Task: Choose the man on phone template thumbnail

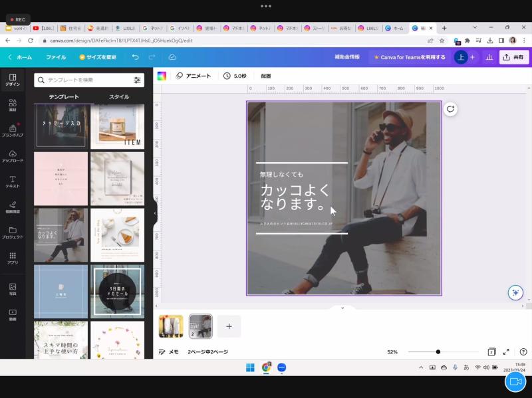Action: 61,235
